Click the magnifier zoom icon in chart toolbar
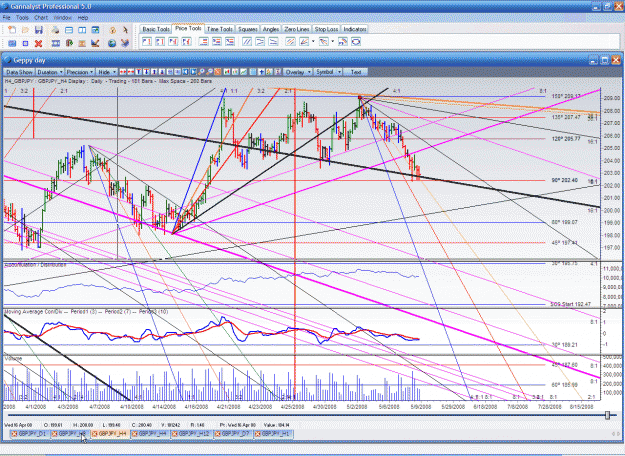 pyautogui.click(x=201, y=72)
